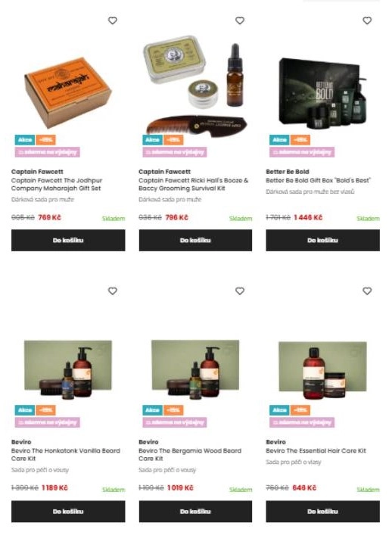The height and width of the screenshot is (545, 392).
Task: Click Better Be Bold Gift Box title link
Action: 318,180
